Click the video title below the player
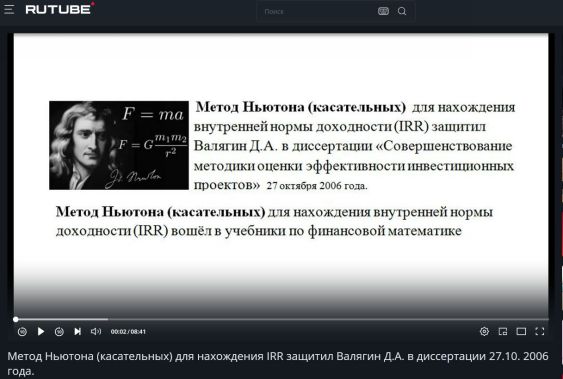 pos(278,363)
